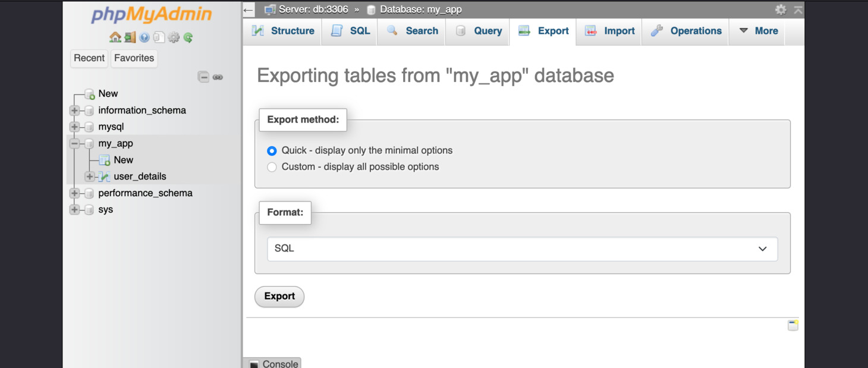
Task: Expand the sys database node
Action: tap(74, 210)
